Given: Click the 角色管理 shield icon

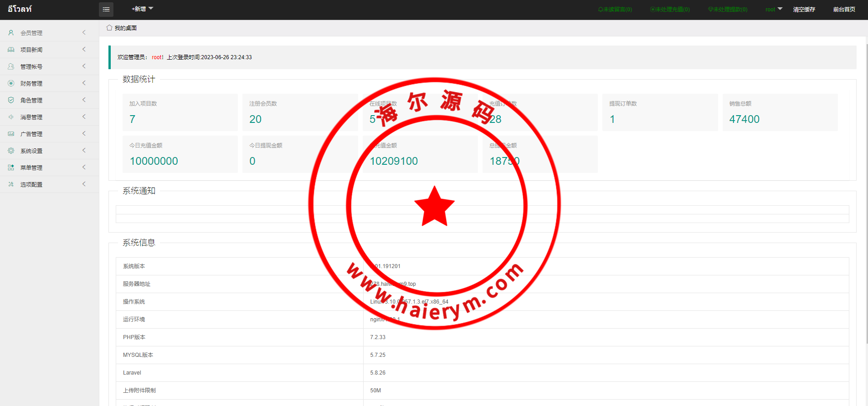Looking at the screenshot, I should [11, 100].
